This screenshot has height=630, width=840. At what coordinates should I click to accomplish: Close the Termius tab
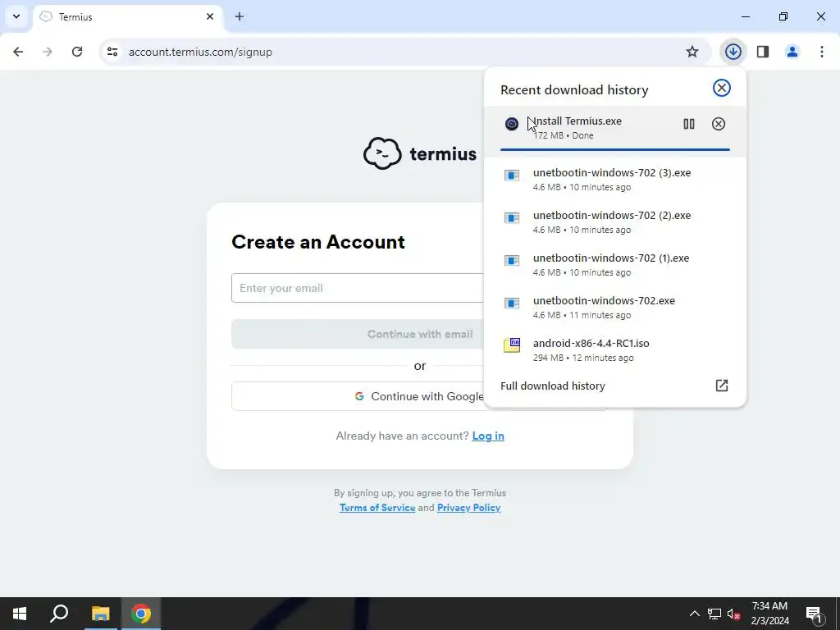[210, 16]
